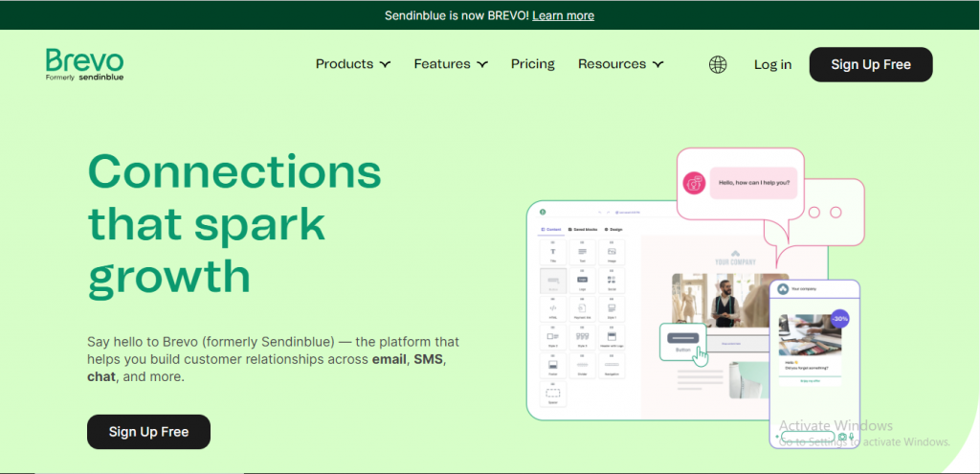Screen dimensions: 980x474
Task: Click the Payment link block icon
Action: click(583, 308)
